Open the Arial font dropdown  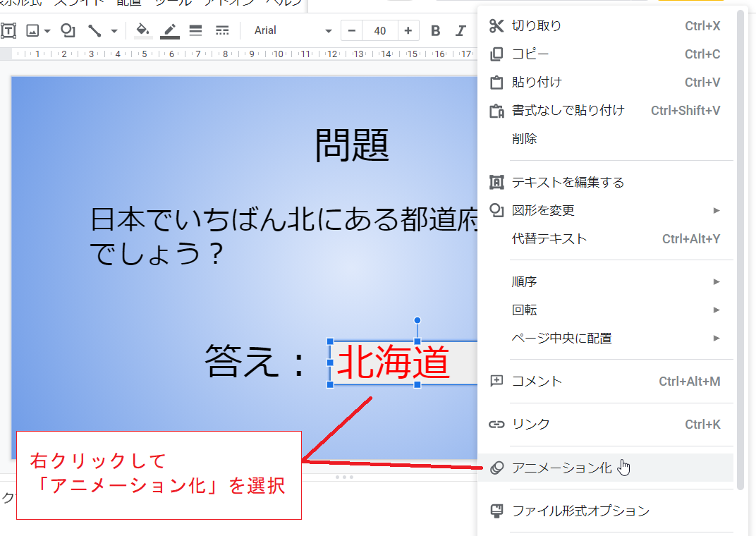pyautogui.click(x=293, y=31)
